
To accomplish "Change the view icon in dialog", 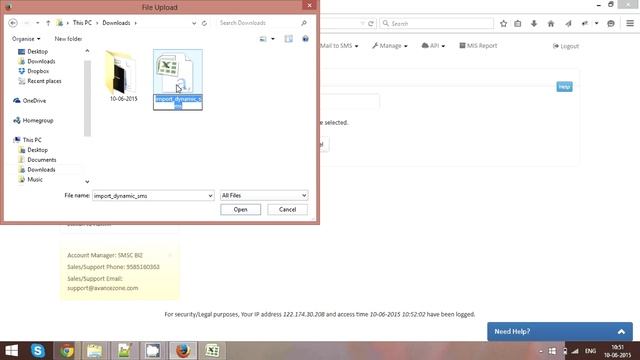I will (263, 39).
